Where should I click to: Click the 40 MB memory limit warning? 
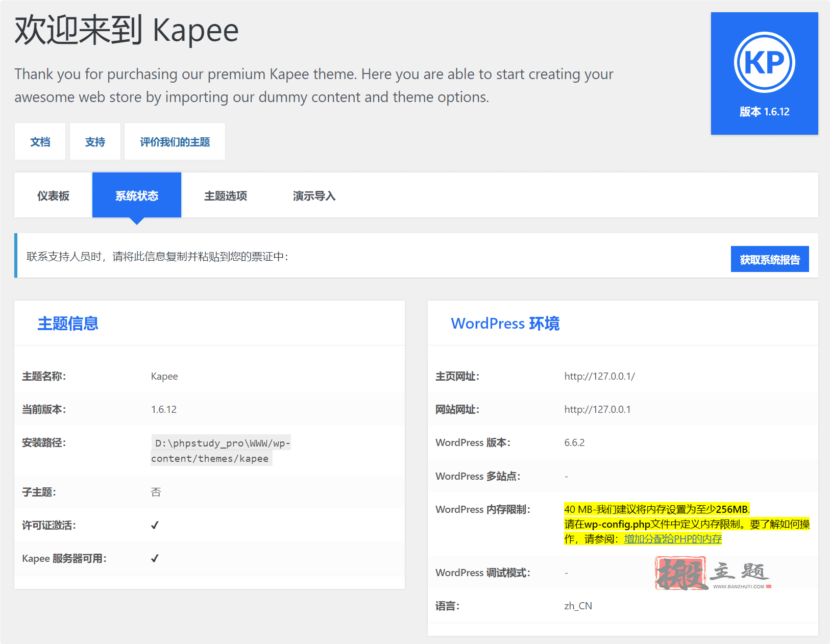coord(687,524)
